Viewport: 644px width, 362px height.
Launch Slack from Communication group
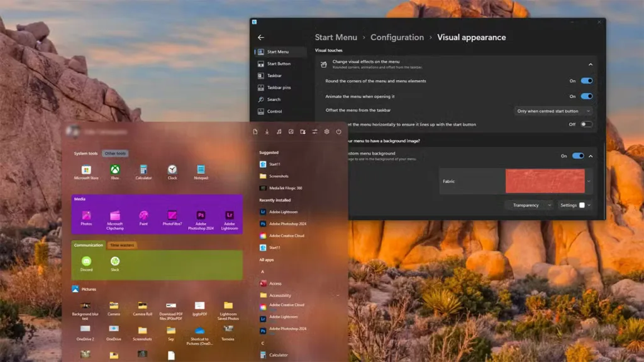[x=115, y=264]
